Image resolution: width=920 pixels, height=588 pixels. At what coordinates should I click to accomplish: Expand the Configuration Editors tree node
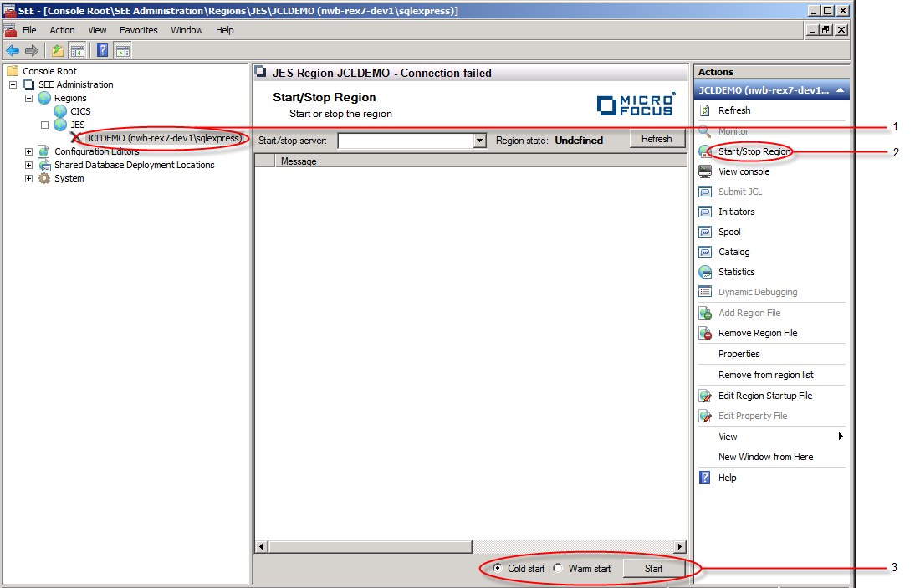click(29, 151)
